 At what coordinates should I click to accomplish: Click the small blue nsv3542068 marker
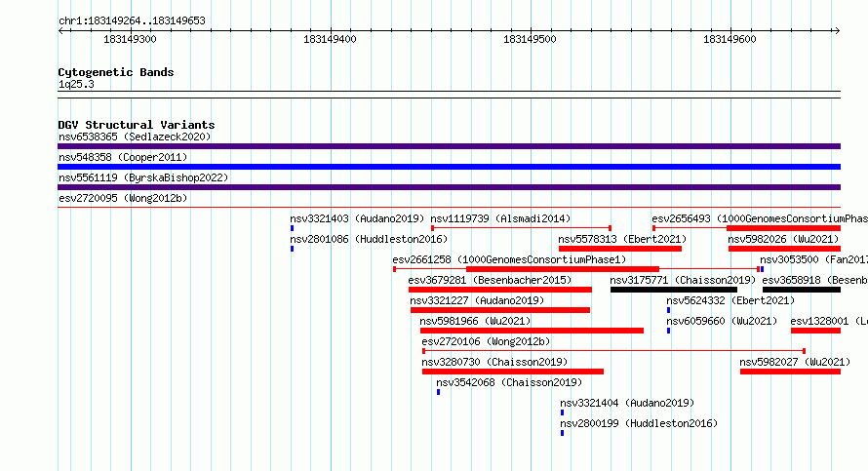point(439,392)
